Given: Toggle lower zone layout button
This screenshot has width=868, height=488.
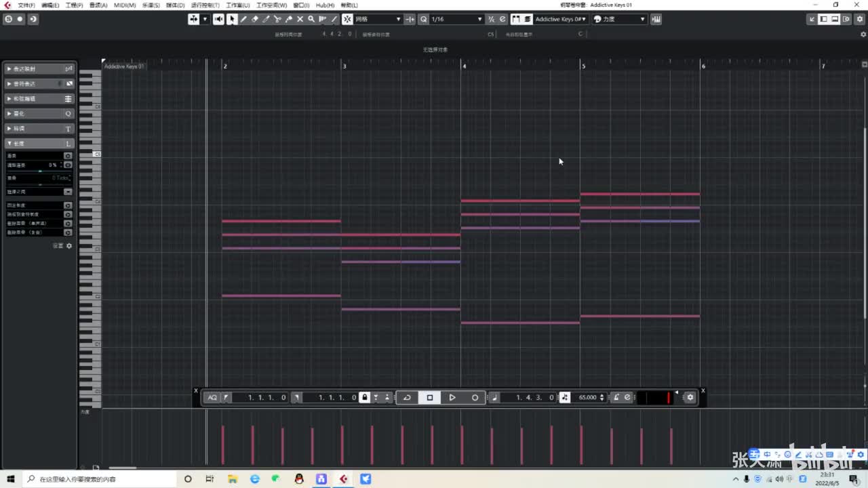Looking at the screenshot, I should point(835,19).
